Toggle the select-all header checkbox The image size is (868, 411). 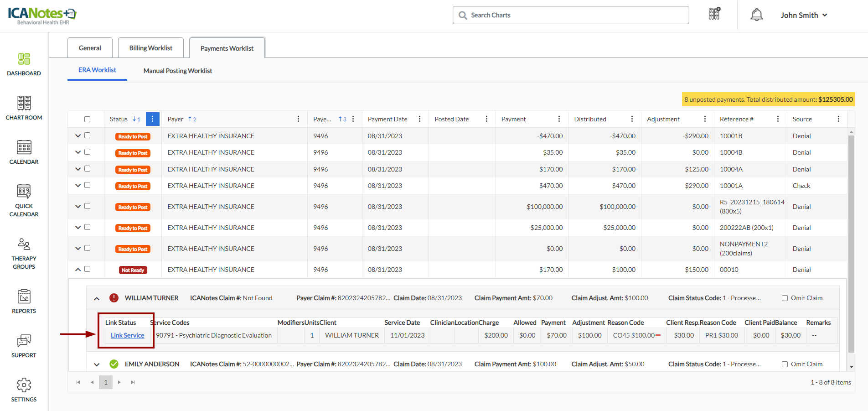point(88,120)
